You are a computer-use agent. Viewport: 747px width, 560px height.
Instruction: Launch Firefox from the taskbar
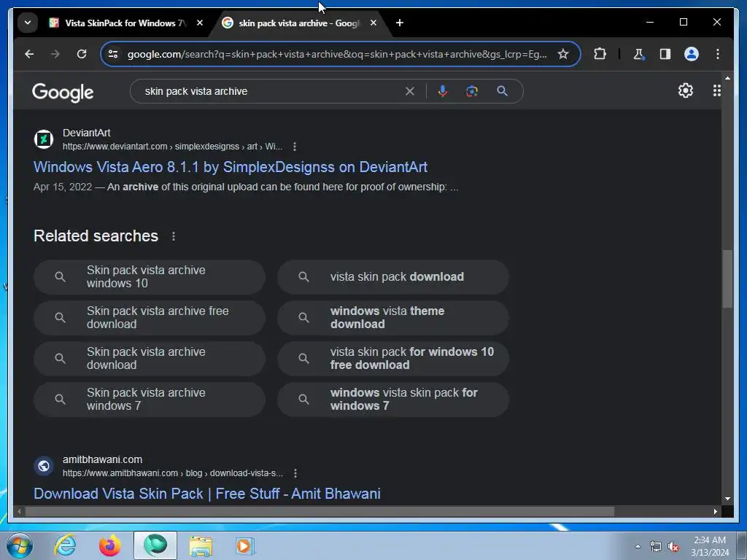(110, 545)
